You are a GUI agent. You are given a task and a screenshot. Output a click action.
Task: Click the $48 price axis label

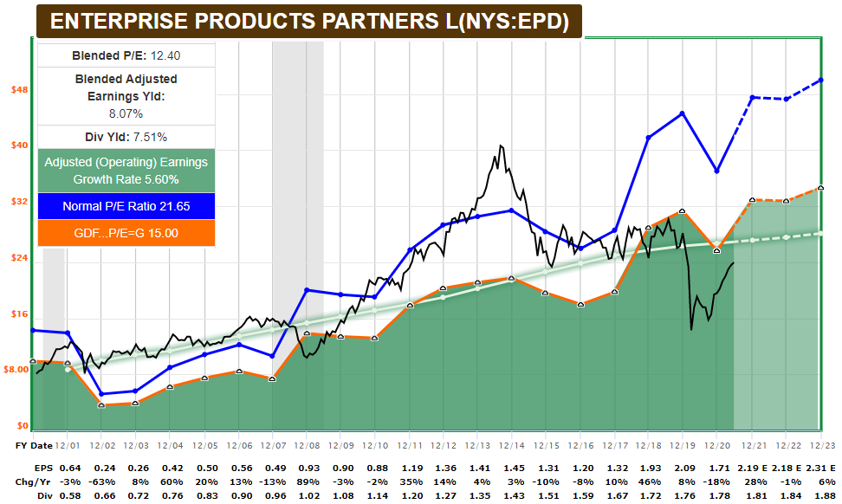(19, 90)
